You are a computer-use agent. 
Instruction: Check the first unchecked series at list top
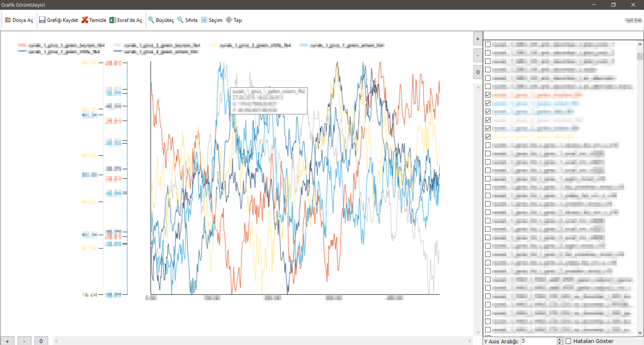click(488, 45)
